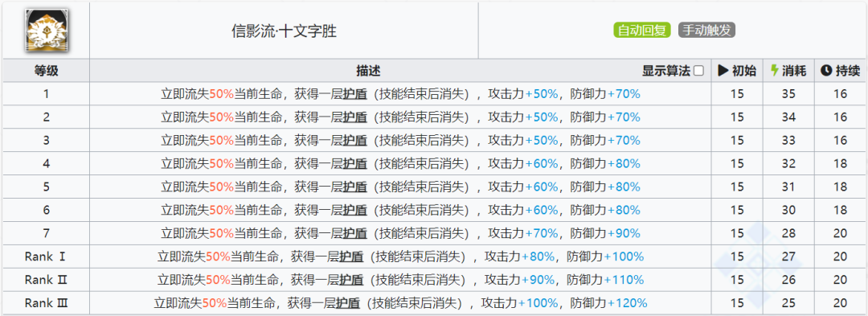The height and width of the screenshot is (316, 868).
Task: Click 护盾 link in level 3 row
Action: (354, 141)
